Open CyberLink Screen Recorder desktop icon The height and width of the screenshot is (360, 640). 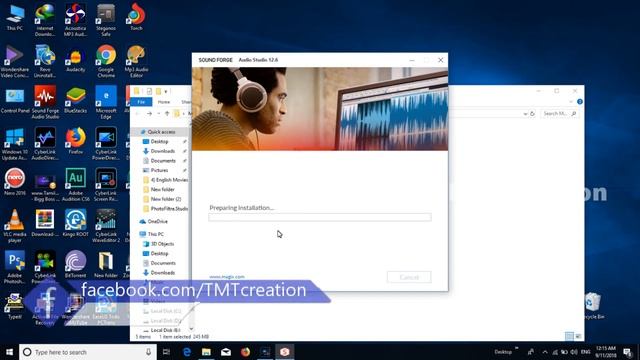click(x=106, y=185)
